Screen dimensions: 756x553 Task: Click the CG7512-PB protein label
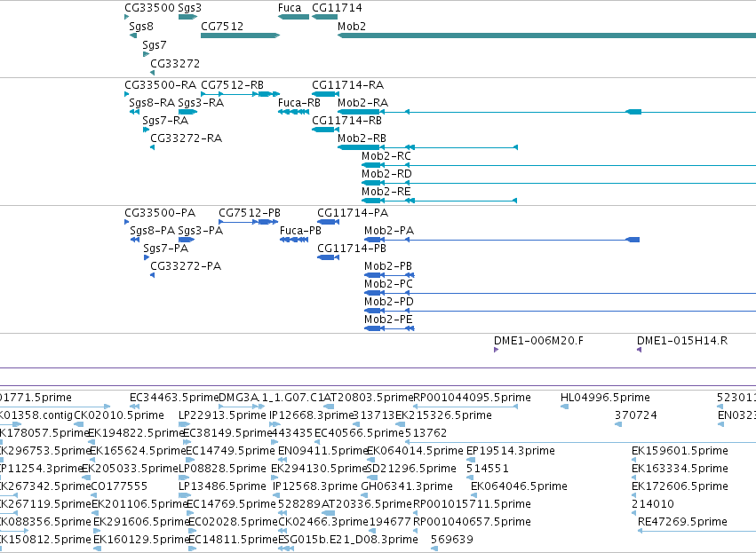pyautogui.click(x=250, y=213)
